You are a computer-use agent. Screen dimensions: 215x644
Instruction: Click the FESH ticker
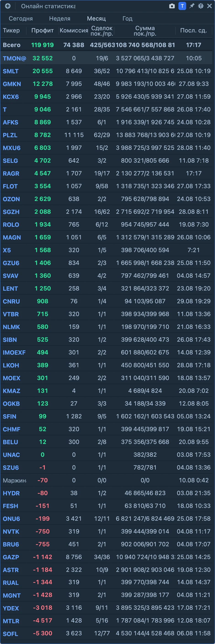point(11,506)
